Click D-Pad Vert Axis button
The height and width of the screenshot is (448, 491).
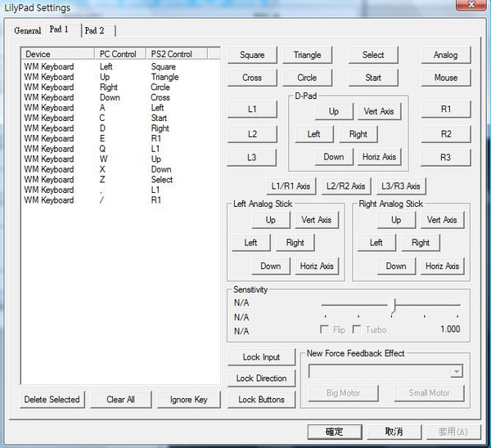[379, 111]
